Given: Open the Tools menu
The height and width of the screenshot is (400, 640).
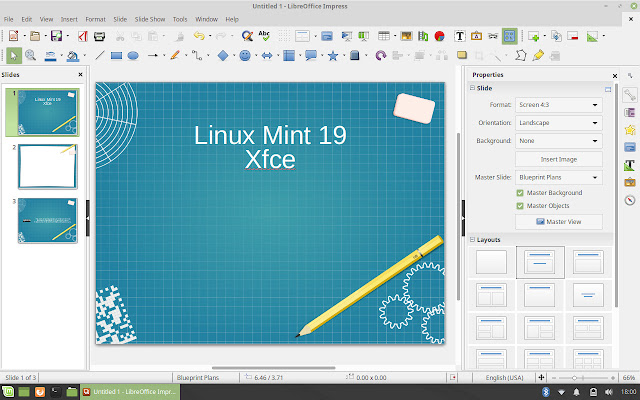Looking at the screenshot, I should click(x=180, y=19).
